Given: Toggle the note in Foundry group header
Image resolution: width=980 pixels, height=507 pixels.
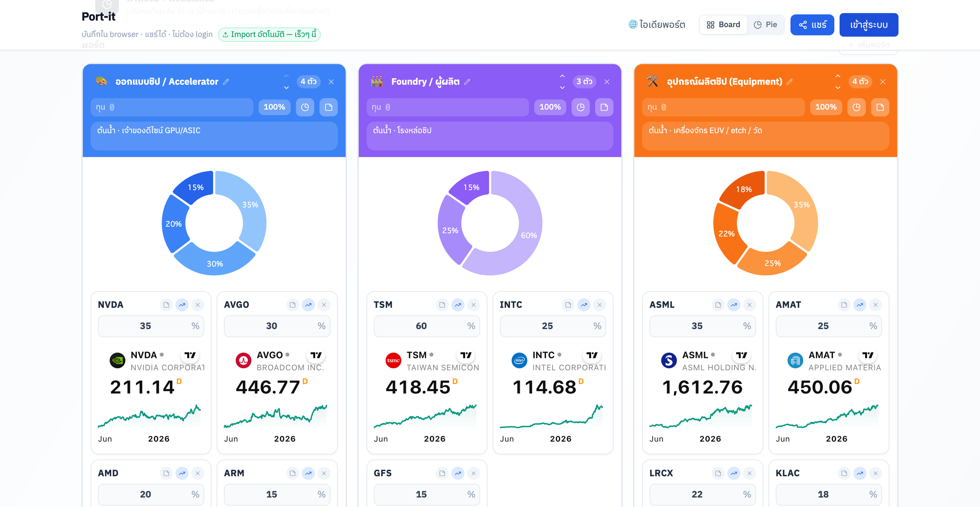Looking at the screenshot, I should [x=604, y=107].
